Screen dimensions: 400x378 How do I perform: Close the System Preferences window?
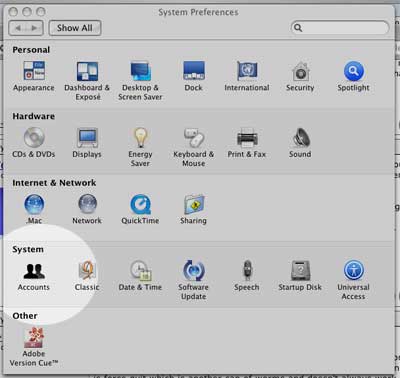13,12
